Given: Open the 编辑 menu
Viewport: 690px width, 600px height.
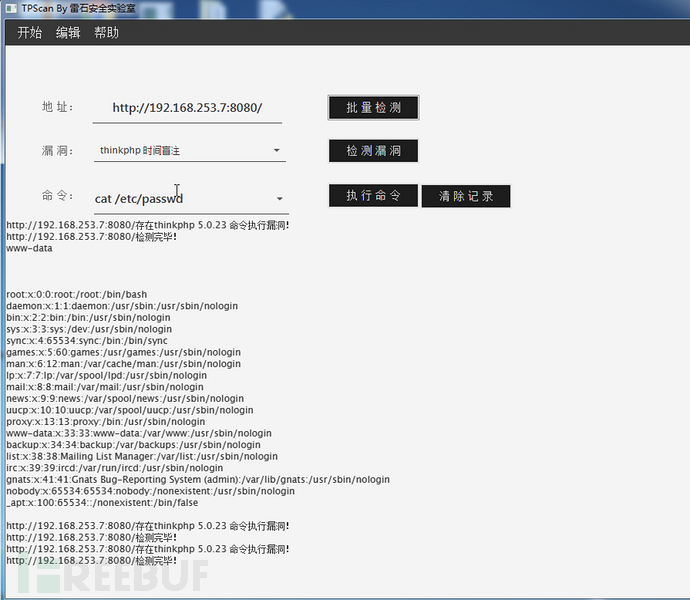Looking at the screenshot, I should click(68, 33).
